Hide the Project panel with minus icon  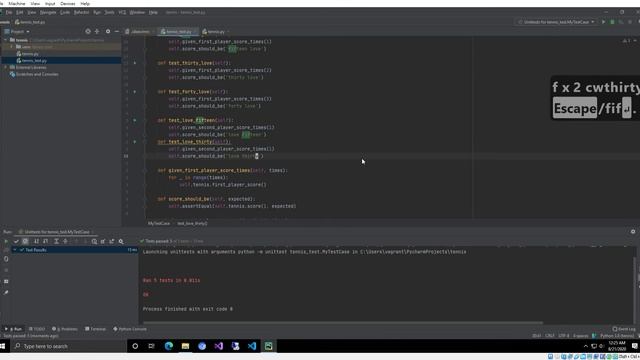point(117,31)
